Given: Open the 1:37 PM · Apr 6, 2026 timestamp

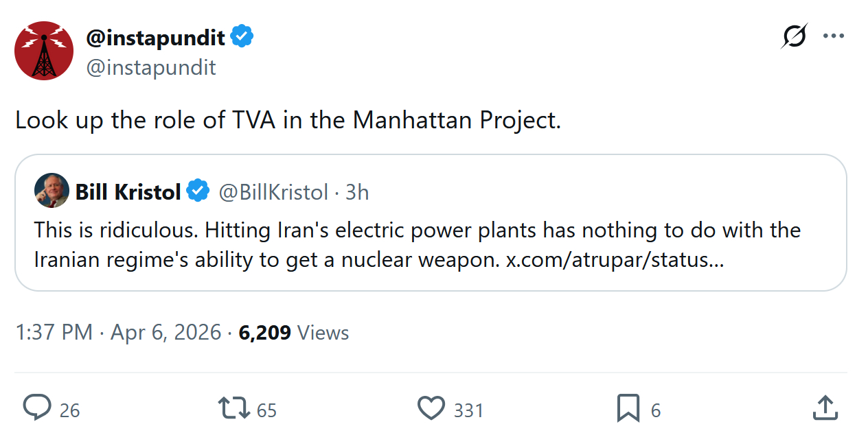Looking at the screenshot, I should [x=118, y=333].
